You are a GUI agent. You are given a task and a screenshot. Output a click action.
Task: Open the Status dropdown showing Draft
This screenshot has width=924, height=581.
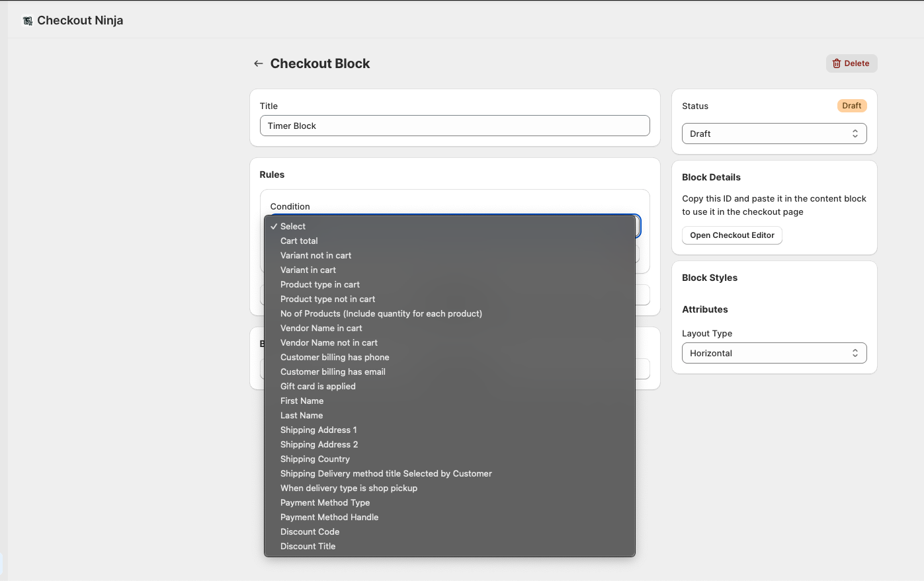point(774,134)
